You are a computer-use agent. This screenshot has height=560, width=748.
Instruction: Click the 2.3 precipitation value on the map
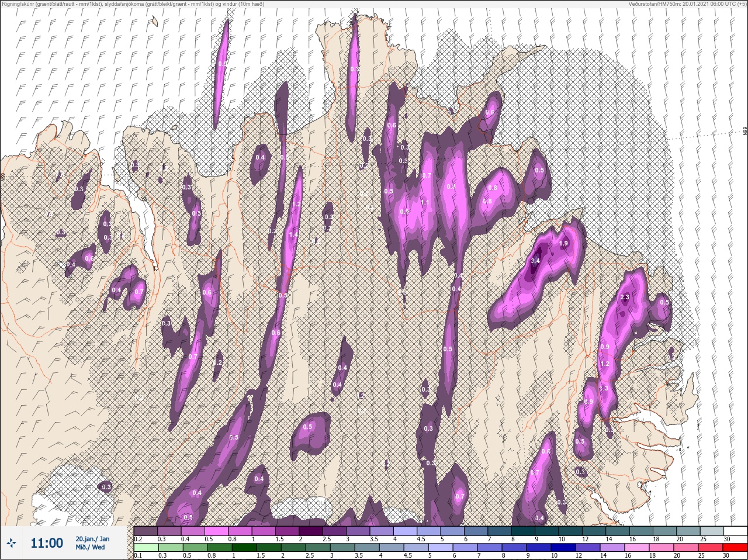coord(625,298)
